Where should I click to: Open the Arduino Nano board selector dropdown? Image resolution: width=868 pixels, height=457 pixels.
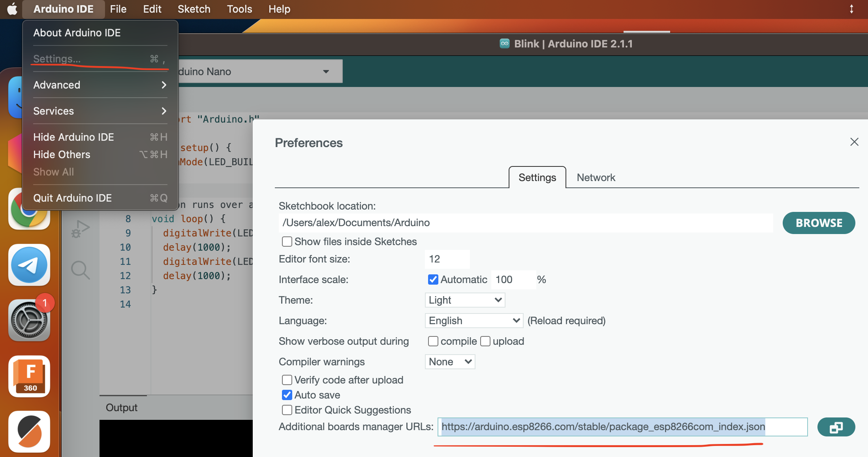[261, 72]
